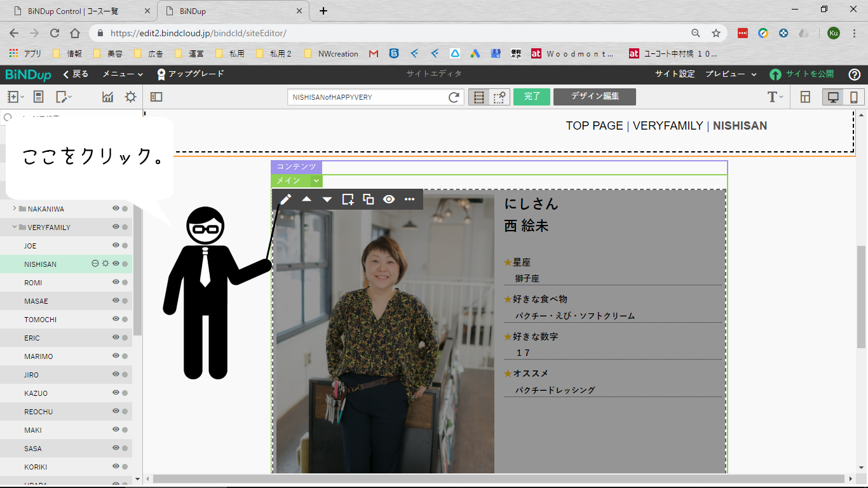The image size is (868, 488).
Task: Click the Gmail bookmark icon
Action: point(374,54)
